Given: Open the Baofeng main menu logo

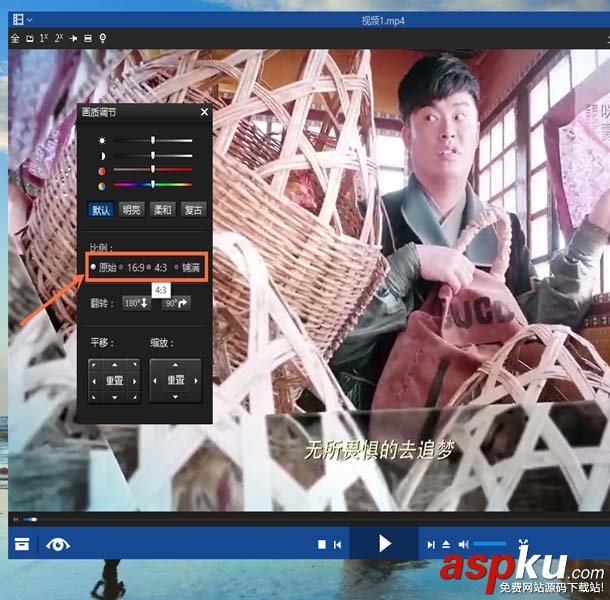Looking at the screenshot, I should pyautogui.click(x=18, y=19).
